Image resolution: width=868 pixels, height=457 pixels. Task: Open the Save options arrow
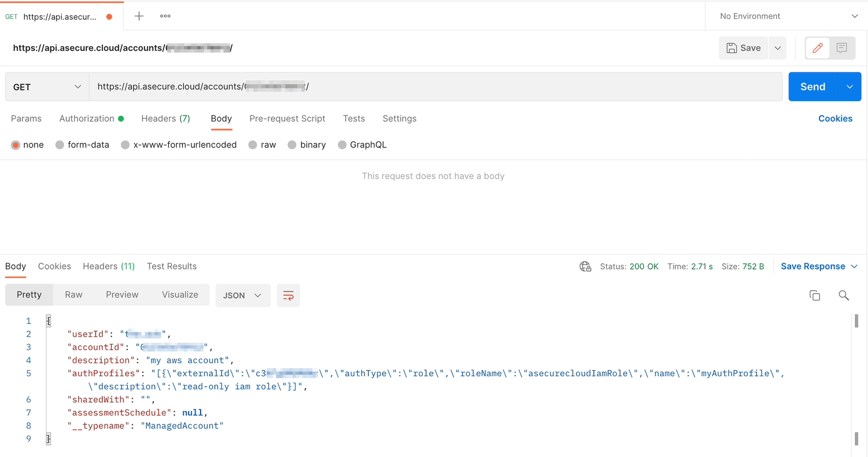coord(778,48)
